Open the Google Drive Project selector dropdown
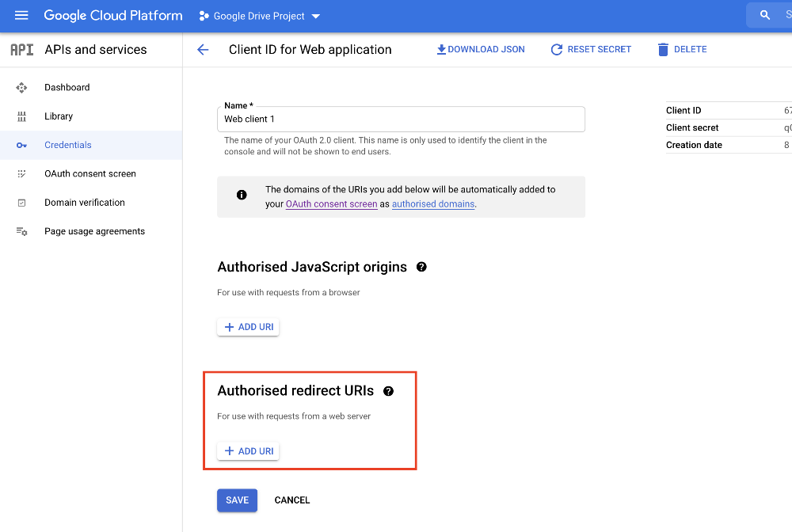The image size is (792, 532). (x=260, y=16)
